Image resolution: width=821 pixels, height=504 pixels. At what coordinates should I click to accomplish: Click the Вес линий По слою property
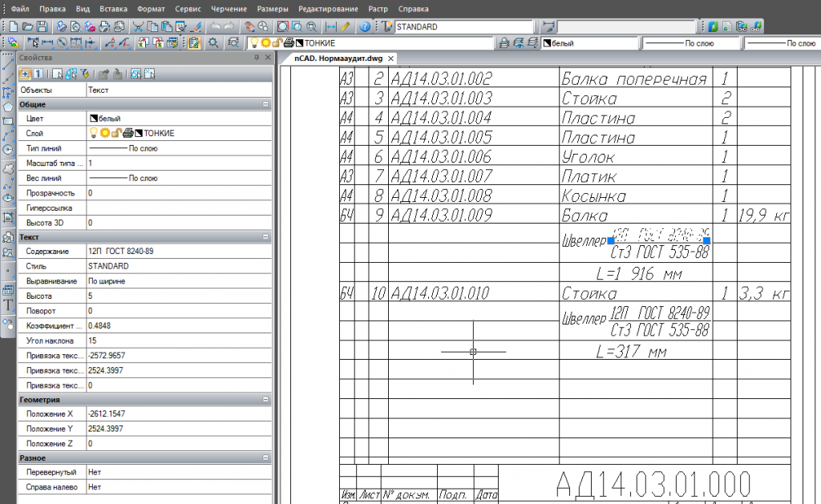click(179, 178)
